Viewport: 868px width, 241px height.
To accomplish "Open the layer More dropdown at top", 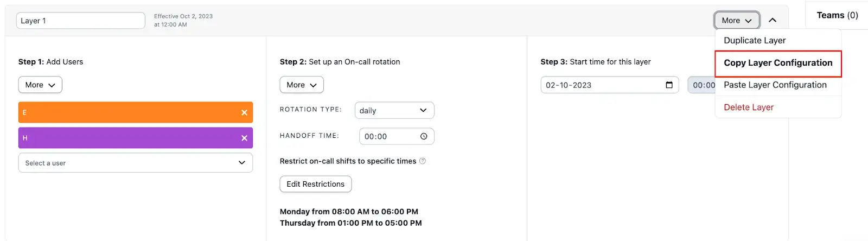I will pos(736,20).
